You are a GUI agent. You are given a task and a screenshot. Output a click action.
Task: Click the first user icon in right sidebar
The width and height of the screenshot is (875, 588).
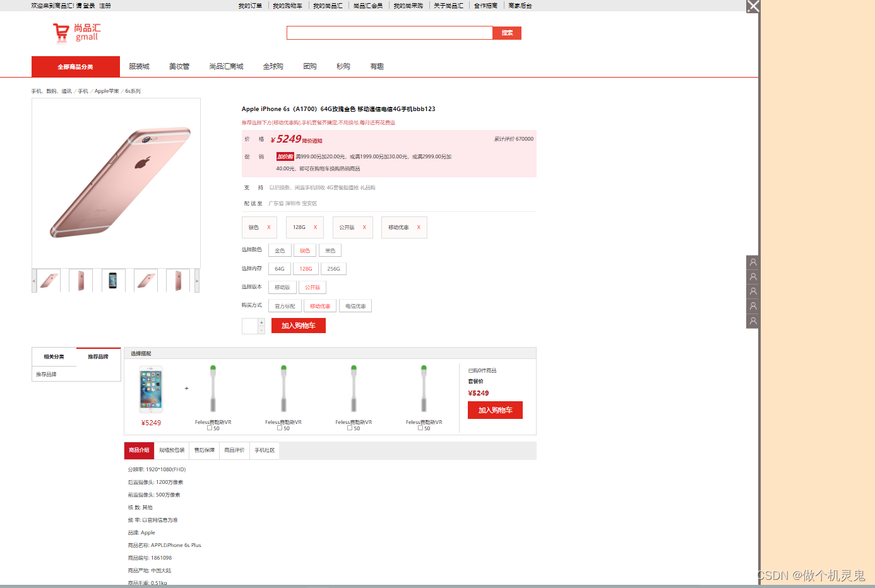tap(753, 262)
